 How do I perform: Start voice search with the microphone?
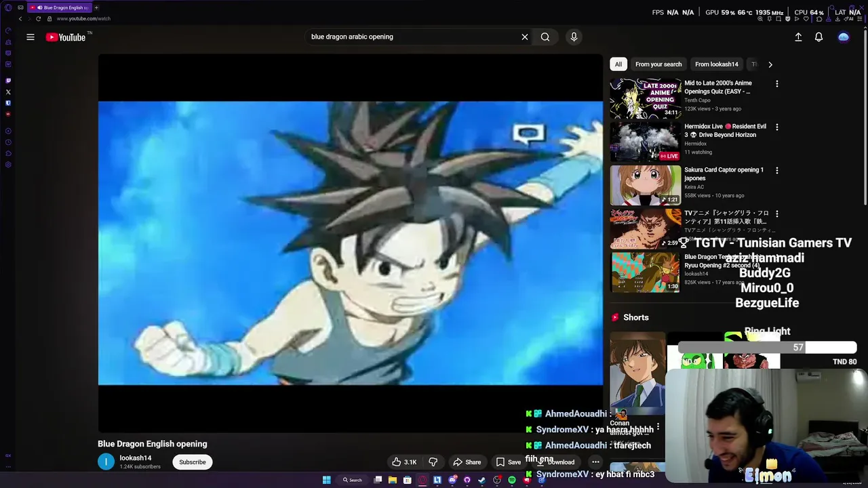pos(574,37)
